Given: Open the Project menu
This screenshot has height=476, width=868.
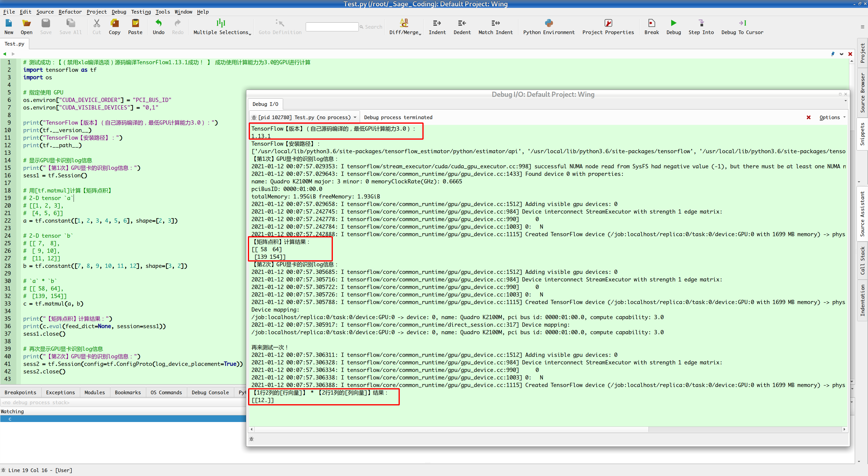Looking at the screenshot, I should tap(96, 12).
